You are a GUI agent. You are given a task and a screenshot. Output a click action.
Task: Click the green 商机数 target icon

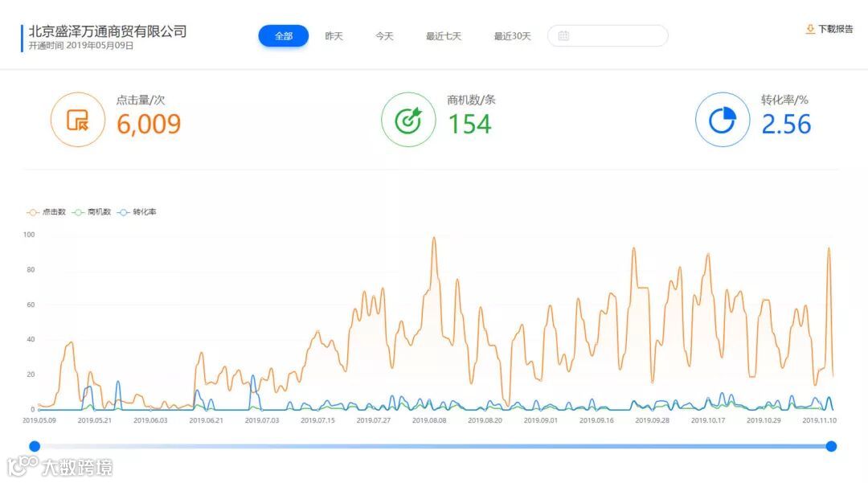(408, 120)
